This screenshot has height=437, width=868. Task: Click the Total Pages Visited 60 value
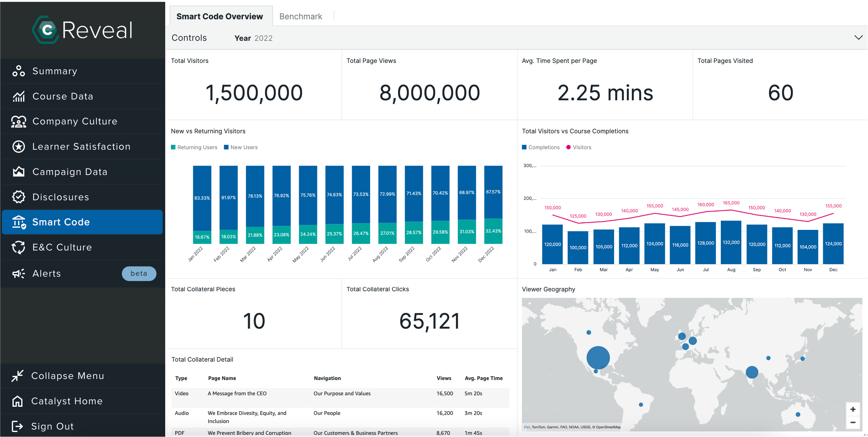coord(781,93)
